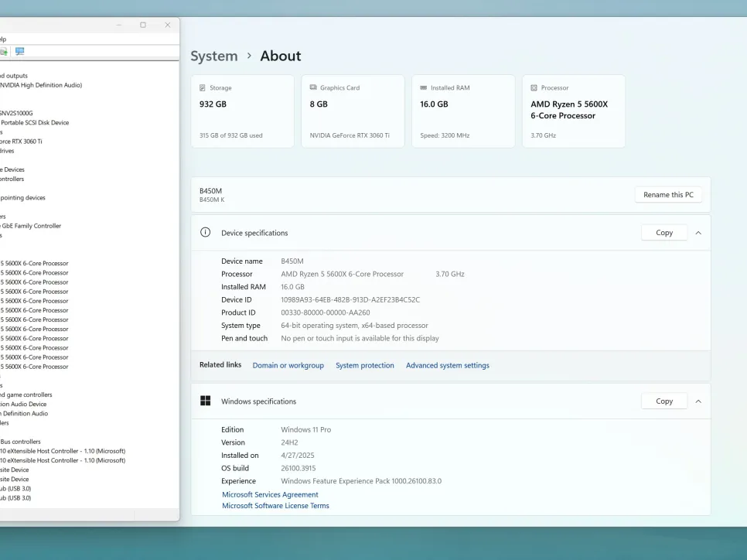Select the "game controllers" category row
The image size is (747, 560).
(x=26, y=394)
